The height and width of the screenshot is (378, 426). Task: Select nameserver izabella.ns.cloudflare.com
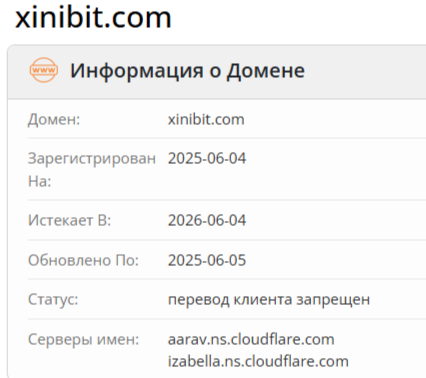(x=258, y=361)
